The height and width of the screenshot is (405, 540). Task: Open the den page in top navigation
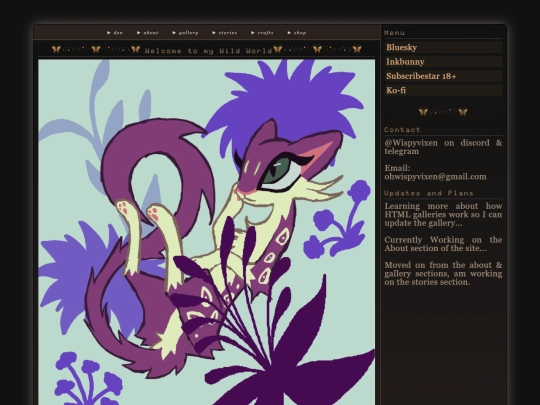115,33
